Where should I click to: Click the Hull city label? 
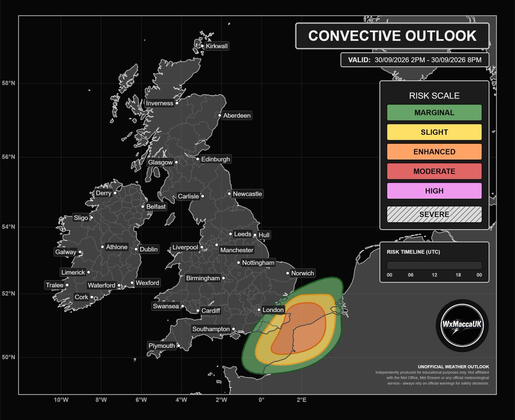pos(264,235)
